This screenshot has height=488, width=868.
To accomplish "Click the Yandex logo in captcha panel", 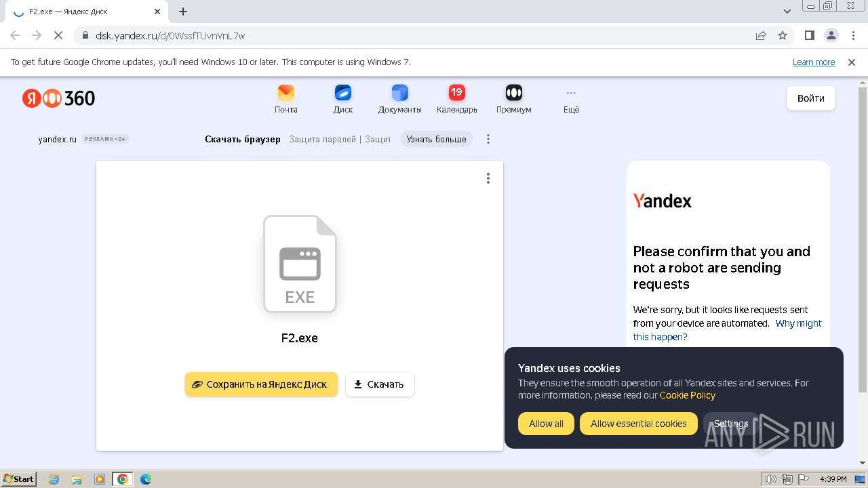I will click(663, 201).
